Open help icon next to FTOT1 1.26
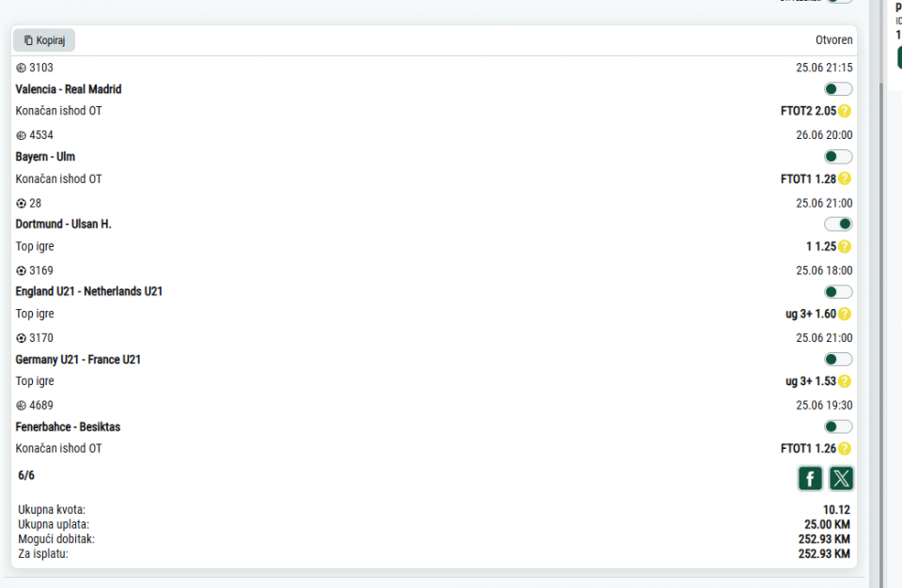Viewport: 902px width, 588px height. tap(845, 449)
